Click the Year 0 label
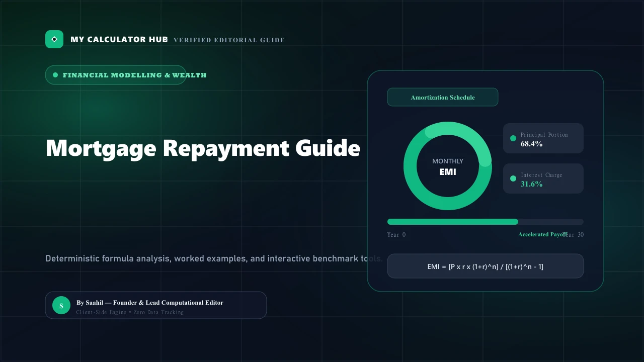The image size is (644, 362). pos(396,235)
